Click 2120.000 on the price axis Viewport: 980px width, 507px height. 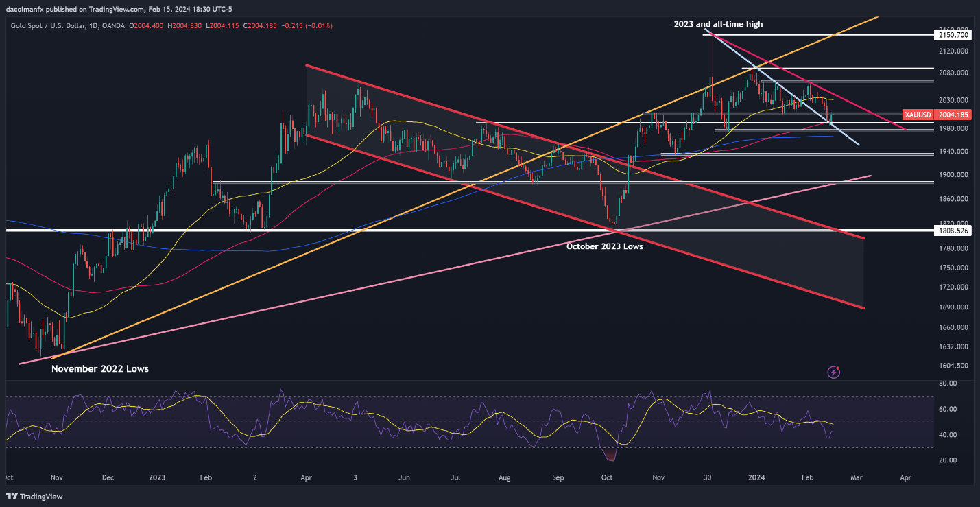point(953,51)
